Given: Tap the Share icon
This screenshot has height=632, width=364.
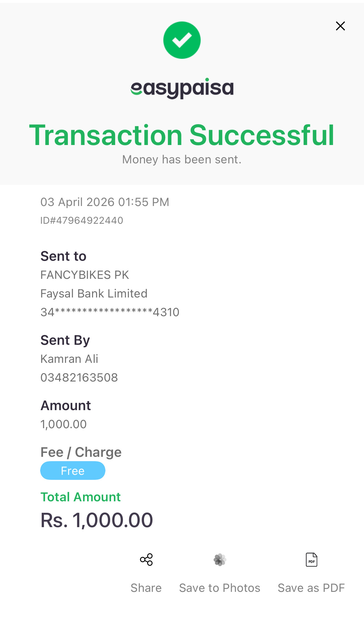Looking at the screenshot, I should [x=146, y=559].
